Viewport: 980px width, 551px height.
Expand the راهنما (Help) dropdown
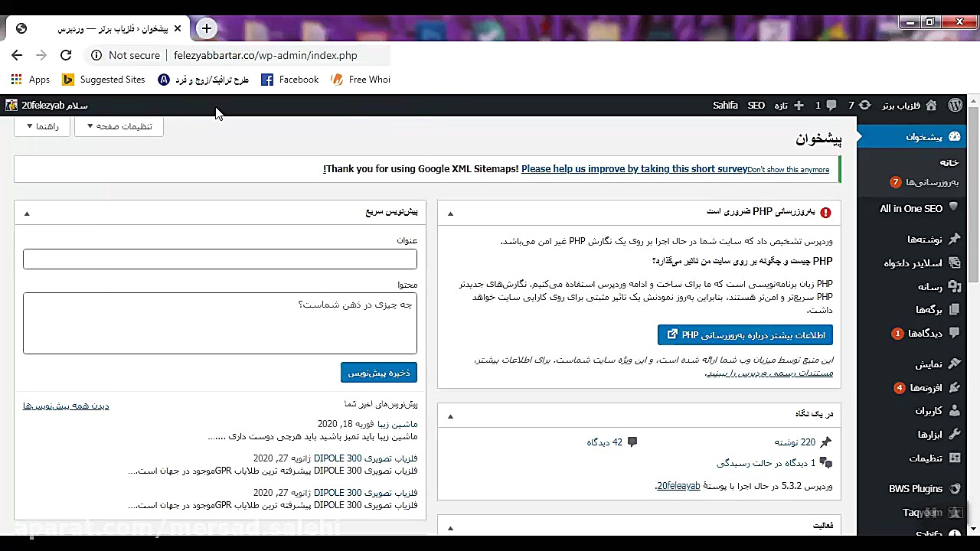(41, 126)
